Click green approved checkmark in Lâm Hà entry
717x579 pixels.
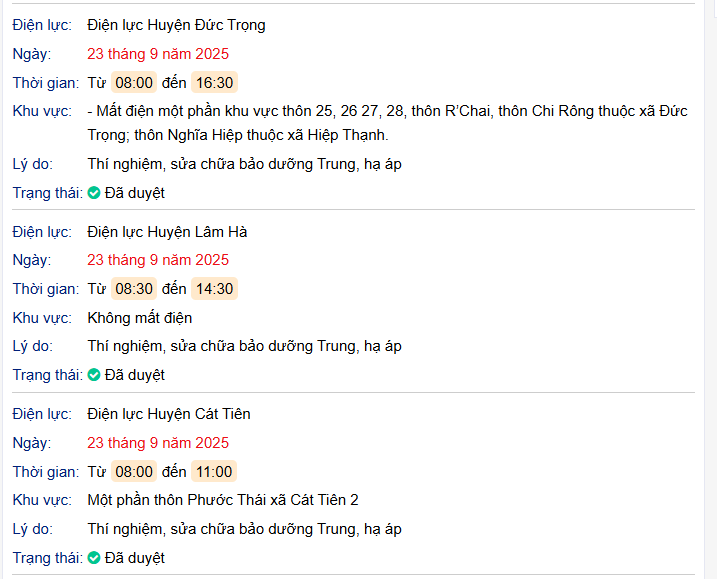coord(94,375)
